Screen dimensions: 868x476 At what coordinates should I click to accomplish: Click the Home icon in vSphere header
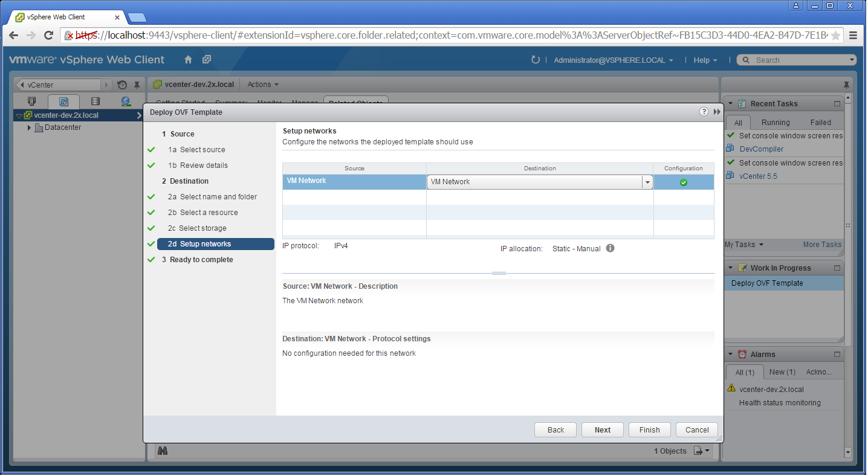[x=189, y=60]
